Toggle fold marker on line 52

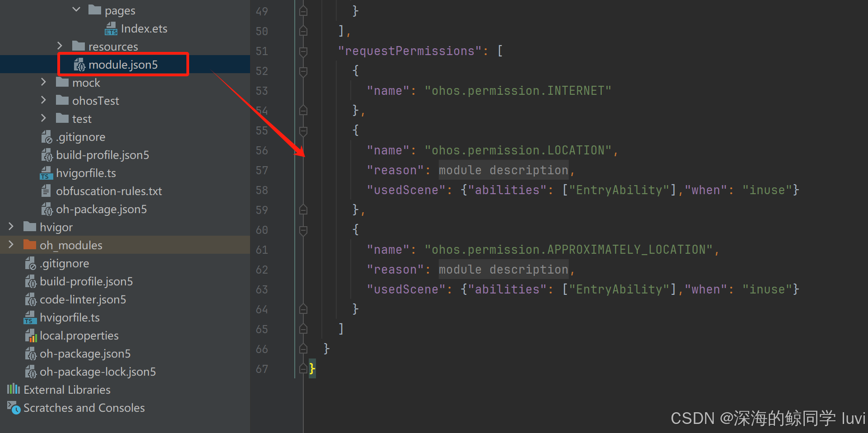click(303, 71)
